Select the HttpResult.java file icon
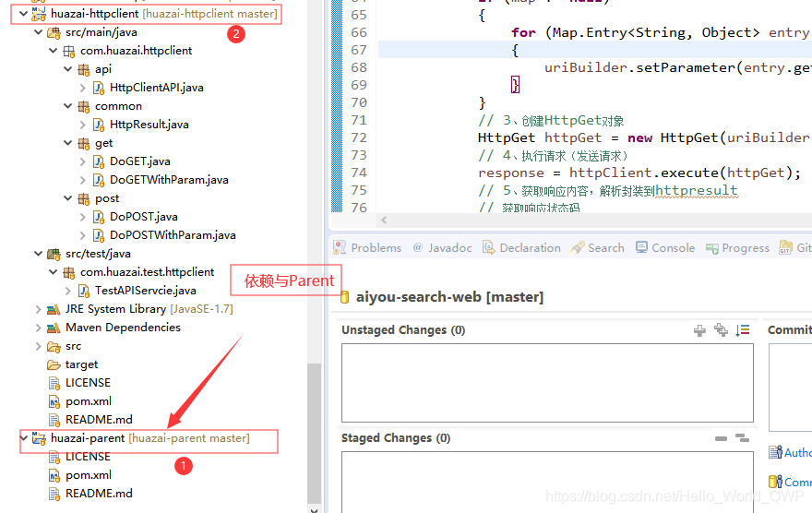Image resolution: width=812 pixels, height=513 pixels. click(x=99, y=125)
